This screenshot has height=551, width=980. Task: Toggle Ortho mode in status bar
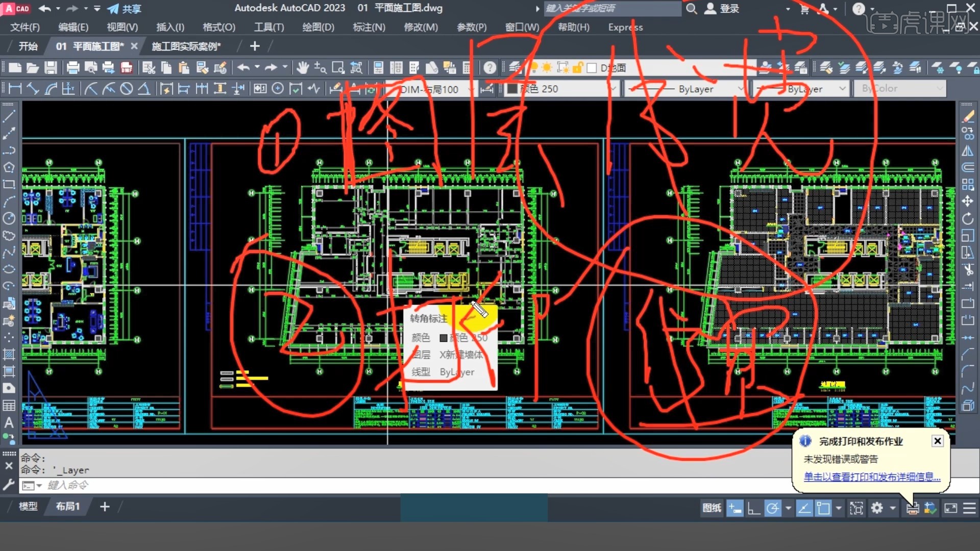(x=754, y=508)
